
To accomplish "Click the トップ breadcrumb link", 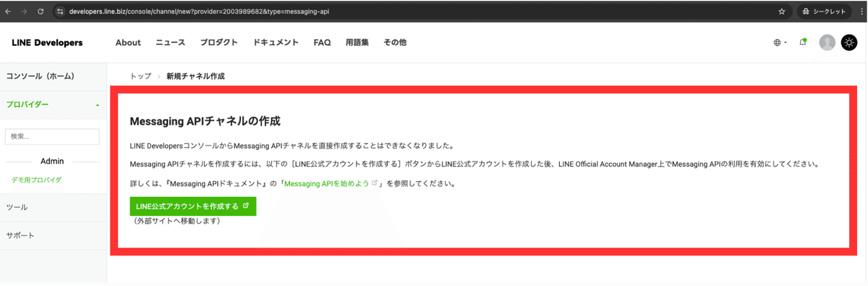I will pyautogui.click(x=140, y=76).
